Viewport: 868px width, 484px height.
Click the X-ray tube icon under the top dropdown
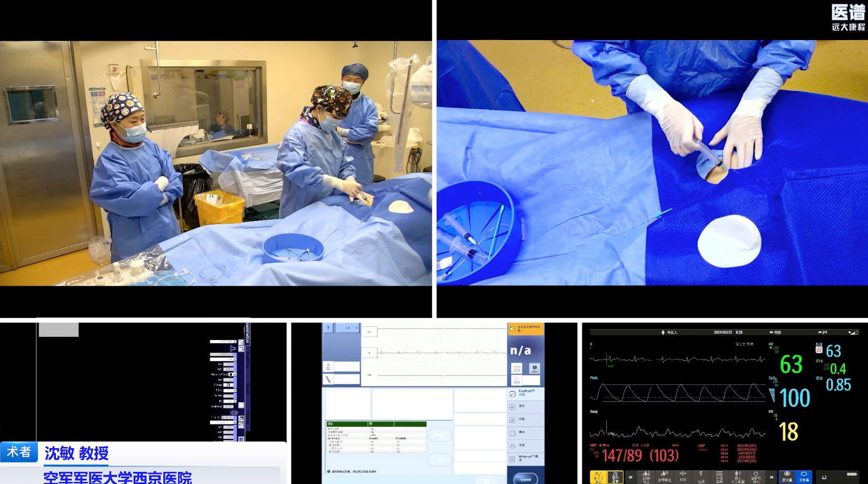[232, 348]
